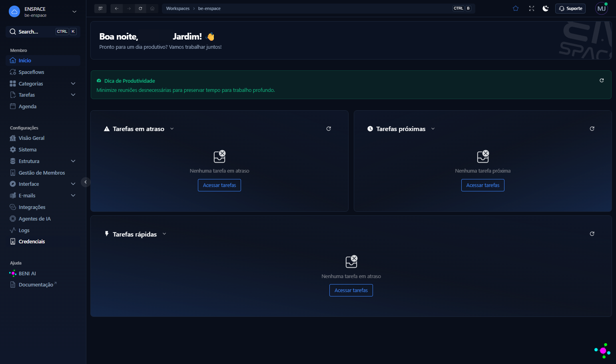Open Credenciais page
Image resolution: width=616 pixels, height=364 pixels.
point(43,241)
